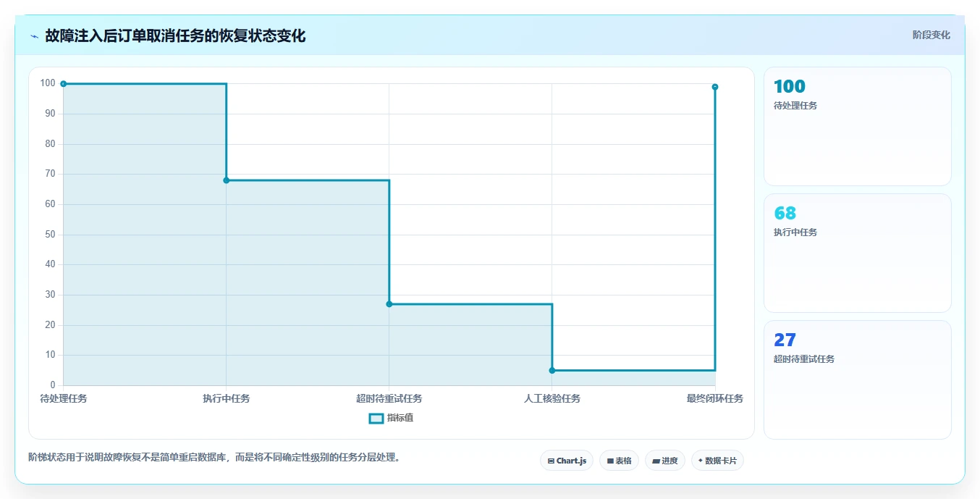Click the y-axis value 100
Viewport: 980px width, 499px height.
(48, 83)
